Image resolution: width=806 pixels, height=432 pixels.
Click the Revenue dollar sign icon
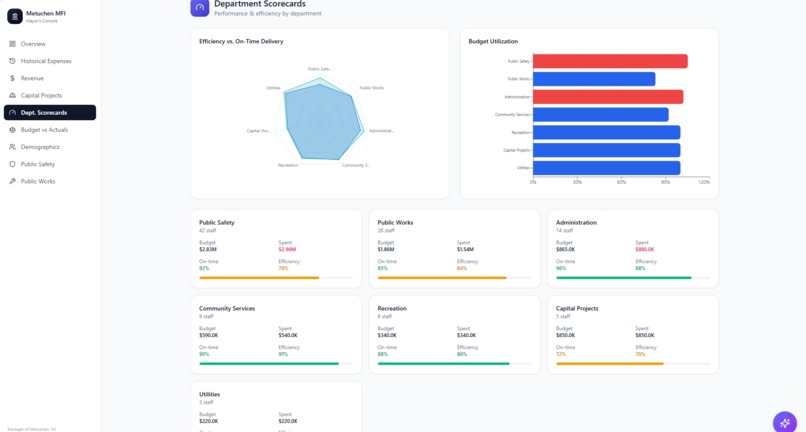point(12,78)
